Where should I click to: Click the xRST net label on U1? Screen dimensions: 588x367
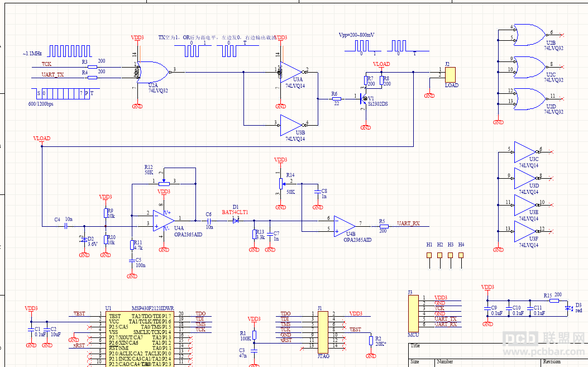(x=79, y=345)
